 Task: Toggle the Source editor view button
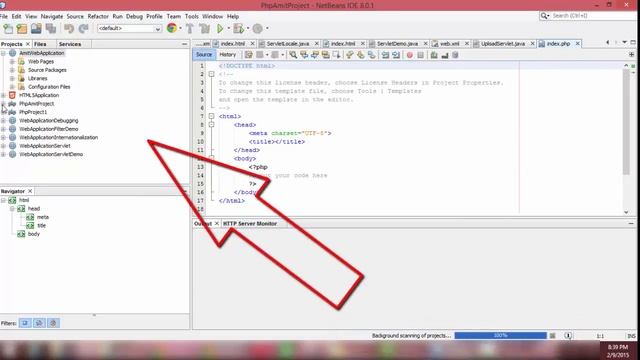(x=204, y=54)
